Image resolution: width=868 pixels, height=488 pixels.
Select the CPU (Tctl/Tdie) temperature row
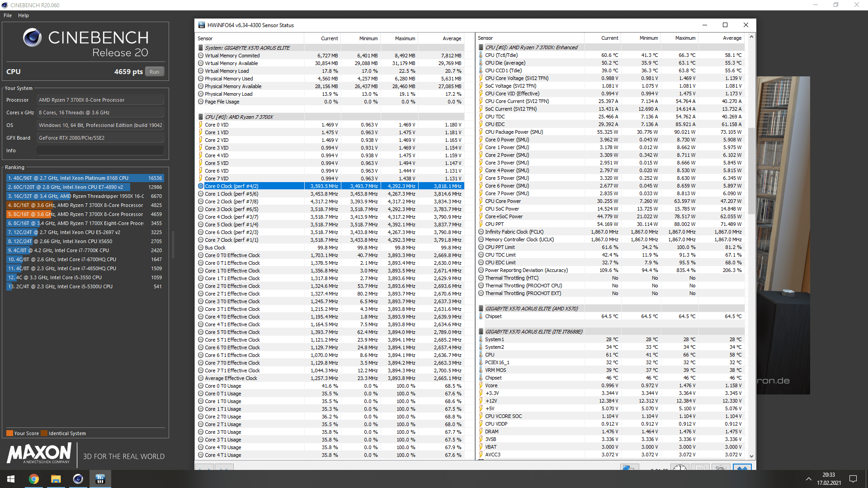(x=610, y=55)
